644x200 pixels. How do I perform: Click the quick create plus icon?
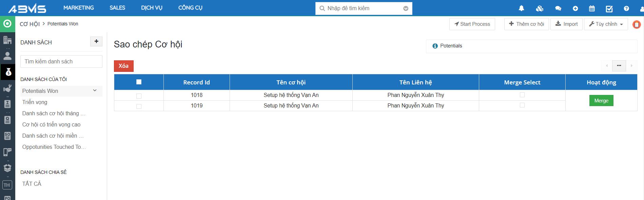[575, 8]
